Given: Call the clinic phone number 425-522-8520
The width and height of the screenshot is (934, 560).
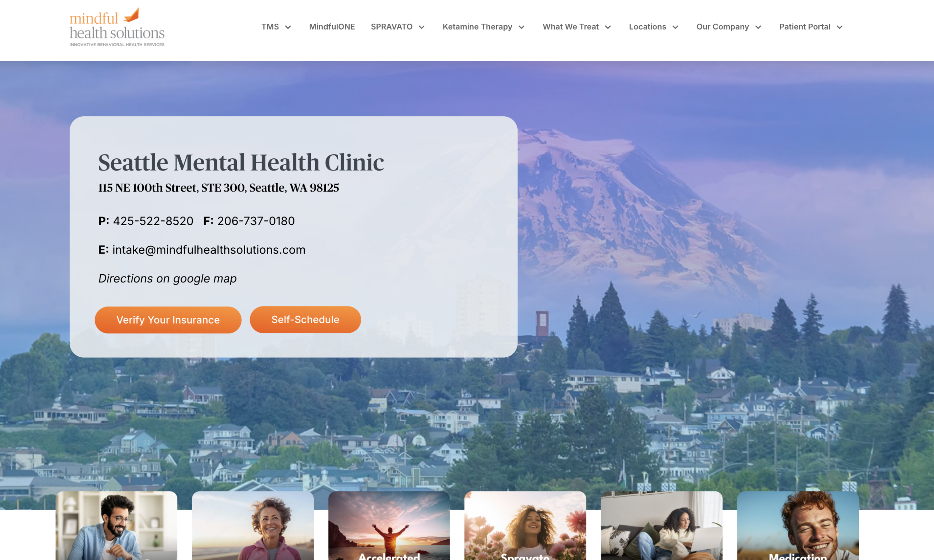Looking at the screenshot, I should pos(153,221).
